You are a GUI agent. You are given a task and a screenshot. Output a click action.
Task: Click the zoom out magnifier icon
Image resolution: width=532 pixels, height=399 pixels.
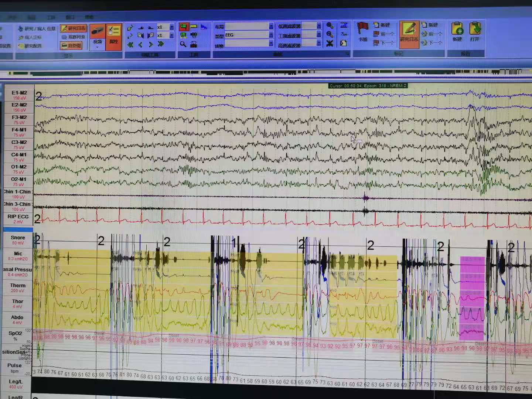coord(330,34)
